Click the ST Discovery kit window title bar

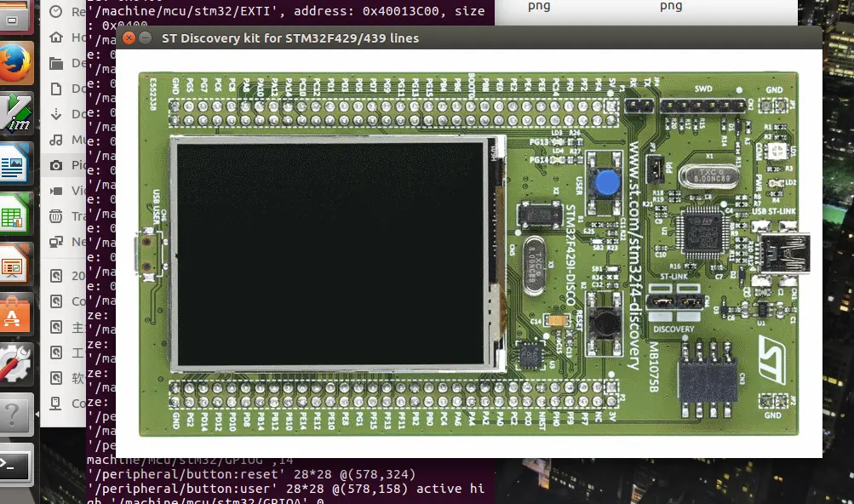468,37
